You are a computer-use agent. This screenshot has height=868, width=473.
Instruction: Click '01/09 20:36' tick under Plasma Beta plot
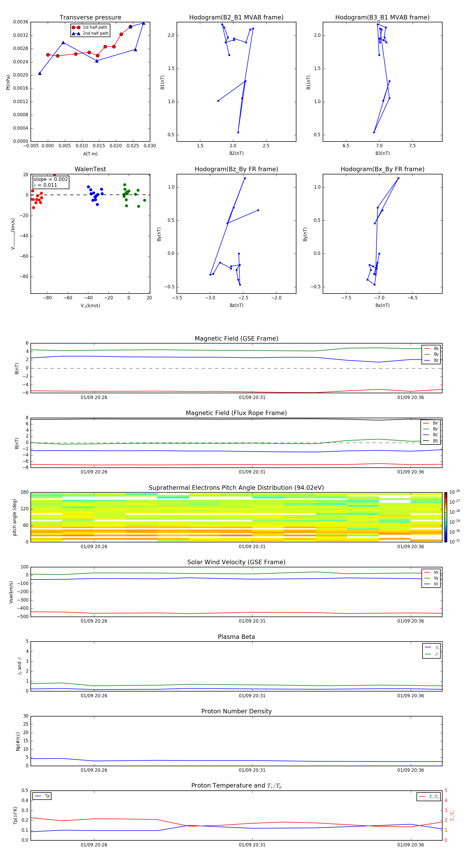(x=410, y=696)
